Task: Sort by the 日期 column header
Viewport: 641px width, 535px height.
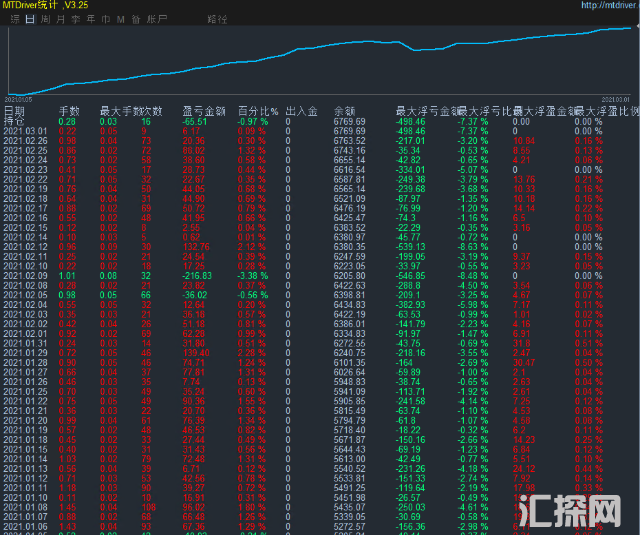Action: [x=15, y=111]
